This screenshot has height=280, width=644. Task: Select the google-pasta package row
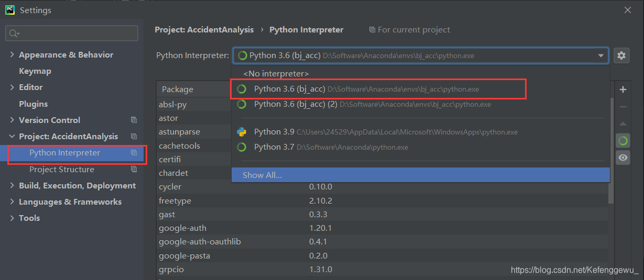coord(383,256)
